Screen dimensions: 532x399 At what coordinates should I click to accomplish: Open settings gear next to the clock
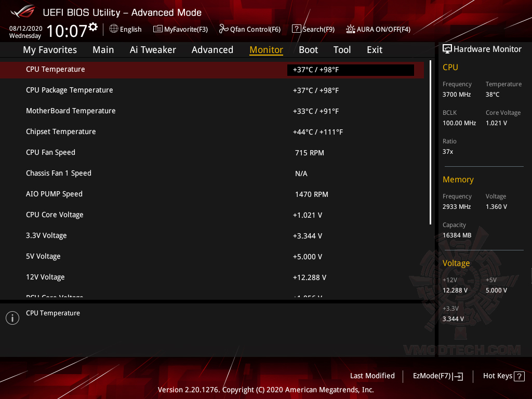coord(94,27)
